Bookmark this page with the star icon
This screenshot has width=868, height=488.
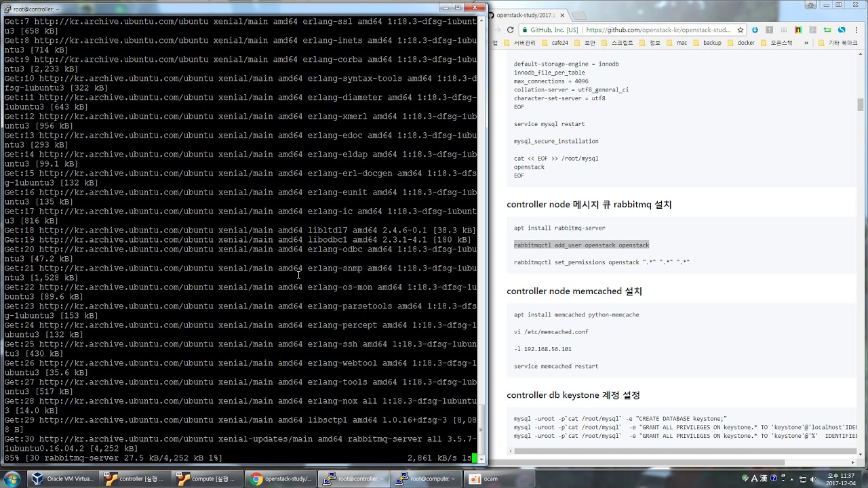click(741, 30)
